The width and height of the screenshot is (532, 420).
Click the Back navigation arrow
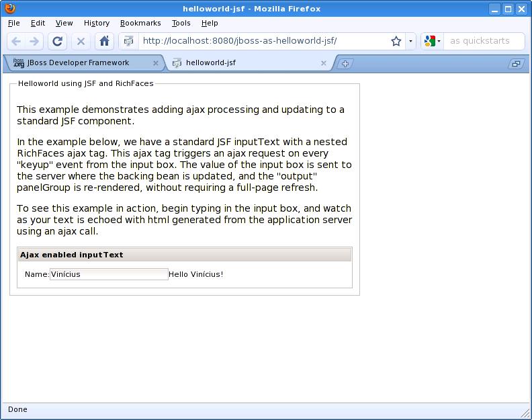click(16, 42)
